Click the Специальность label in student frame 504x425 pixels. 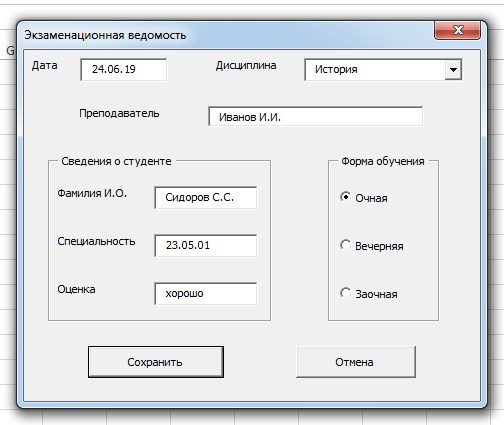96,241
